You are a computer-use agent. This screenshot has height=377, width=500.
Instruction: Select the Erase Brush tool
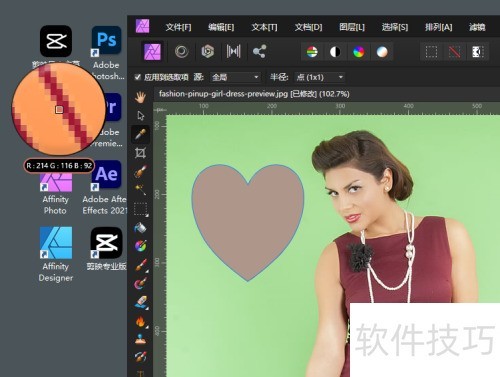coord(140,302)
